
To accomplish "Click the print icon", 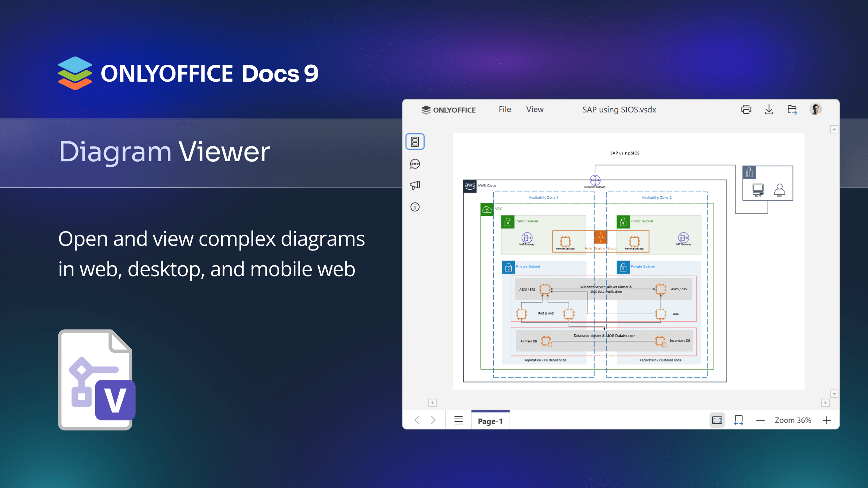I will [x=746, y=110].
